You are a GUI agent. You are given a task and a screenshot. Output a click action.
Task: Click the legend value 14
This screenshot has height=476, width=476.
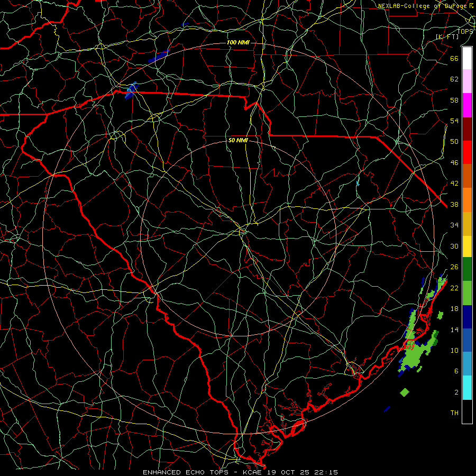click(x=454, y=329)
